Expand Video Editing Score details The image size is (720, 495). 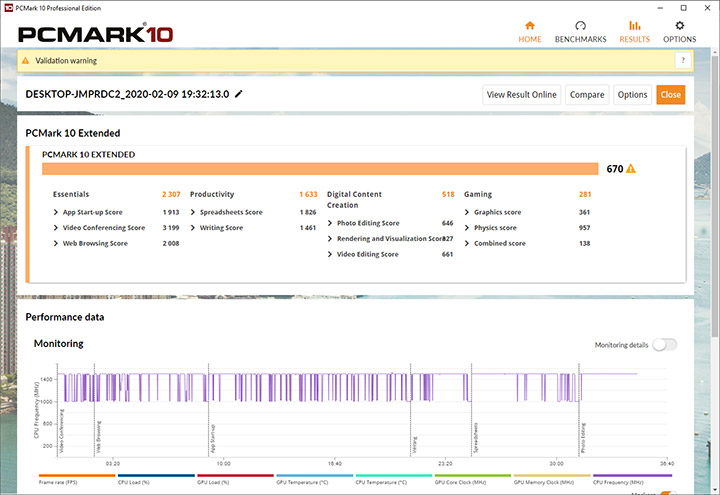tap(330, 254)
